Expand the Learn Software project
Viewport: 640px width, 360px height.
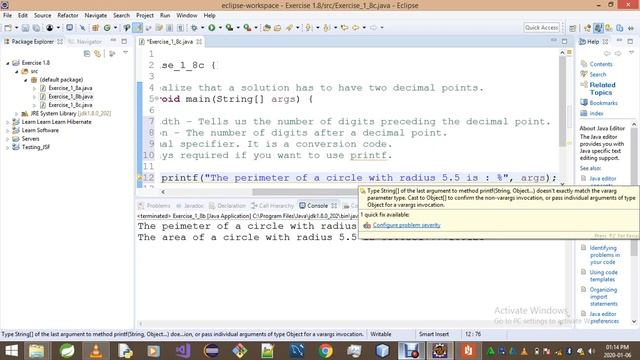pyautogui.click(x=7, y=130)
